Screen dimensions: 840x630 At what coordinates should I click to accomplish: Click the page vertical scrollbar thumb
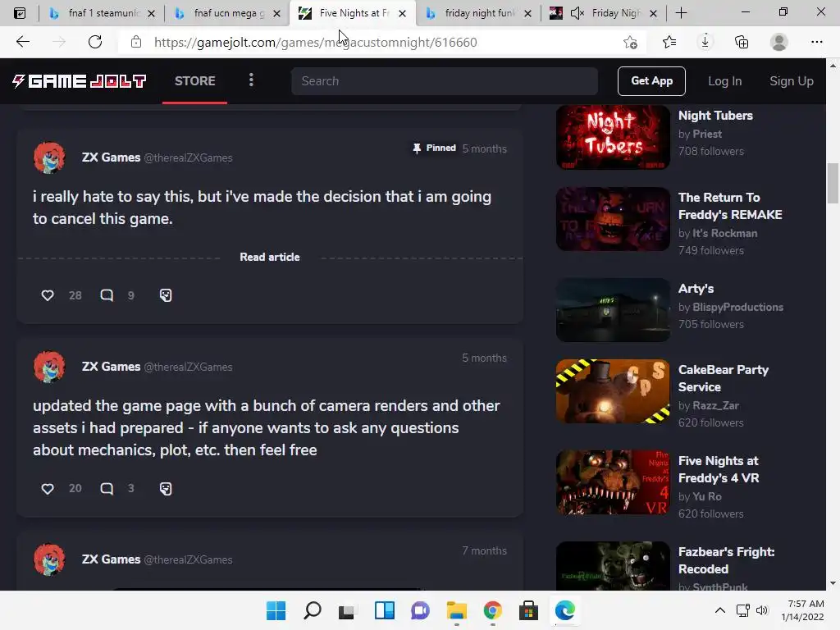(833, 183)
